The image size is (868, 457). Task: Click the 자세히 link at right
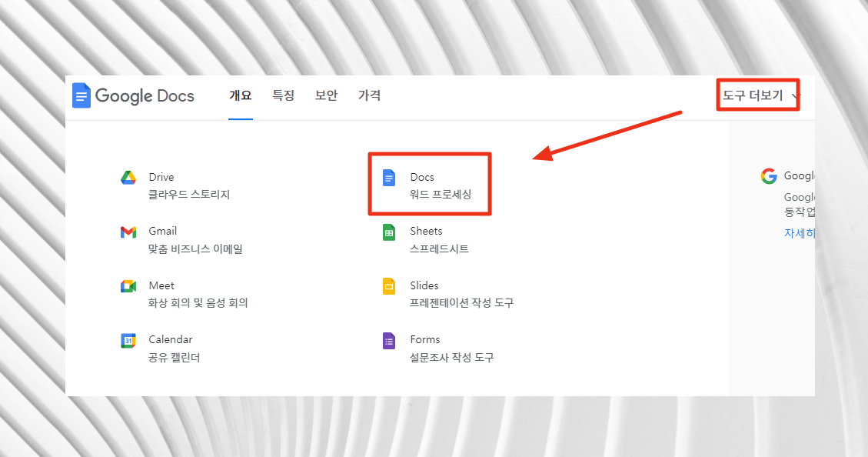click(x=800, y=233)
